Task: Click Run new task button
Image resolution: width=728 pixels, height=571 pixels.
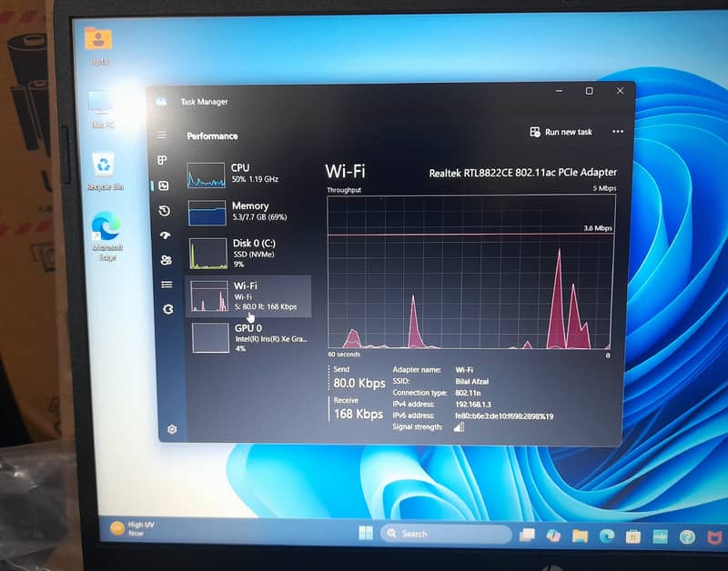Action: [561, 132]
